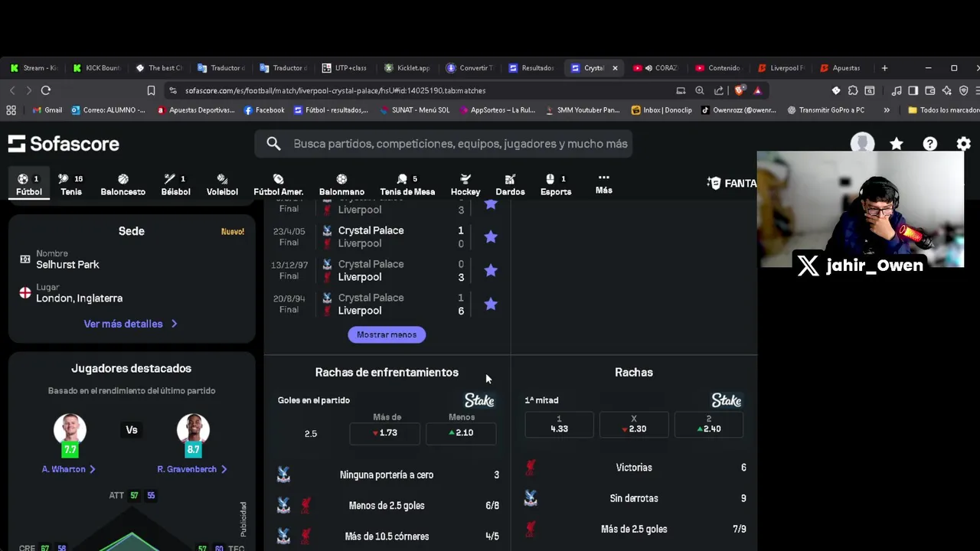The height and width of the screenshot is (551, 980).
Task: Open the Todos los marcadores folder
Action: click(x=943, y=110)
